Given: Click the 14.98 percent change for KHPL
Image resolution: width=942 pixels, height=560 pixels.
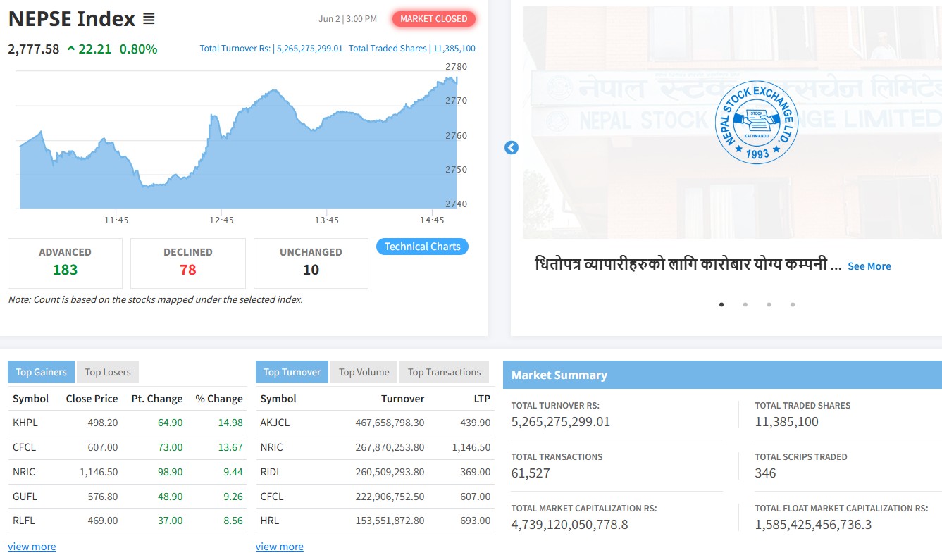Looking at the screenshot, I should tap(231, 423).
